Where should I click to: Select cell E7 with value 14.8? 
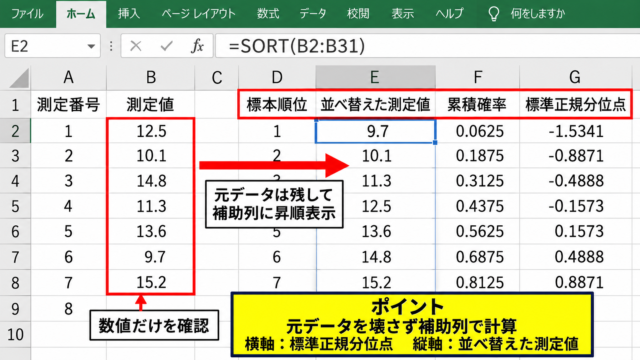[x=375, y=257]
